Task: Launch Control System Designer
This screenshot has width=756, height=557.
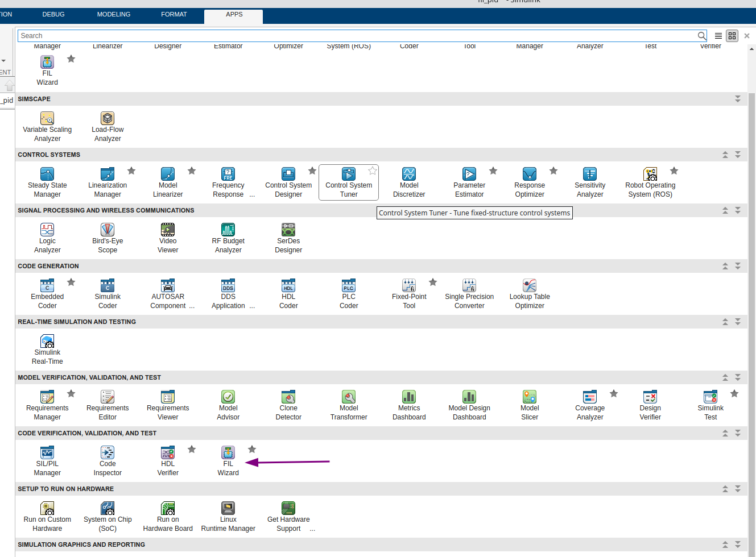Action: 288,182
